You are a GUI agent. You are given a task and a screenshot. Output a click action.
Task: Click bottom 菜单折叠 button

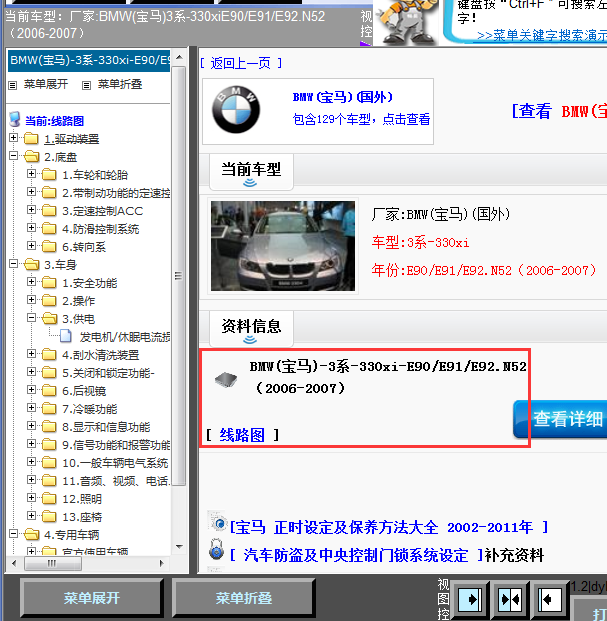tap(244, 598)
